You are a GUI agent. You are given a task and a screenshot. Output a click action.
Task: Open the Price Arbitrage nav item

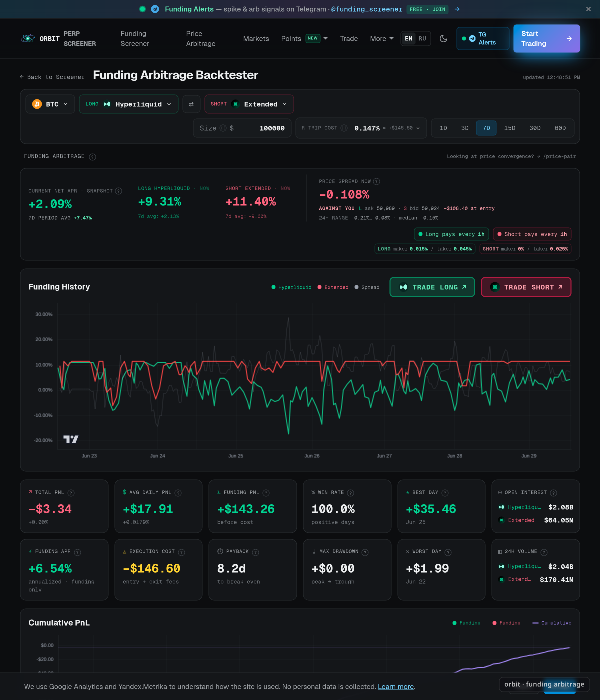[x=201, y=38]
